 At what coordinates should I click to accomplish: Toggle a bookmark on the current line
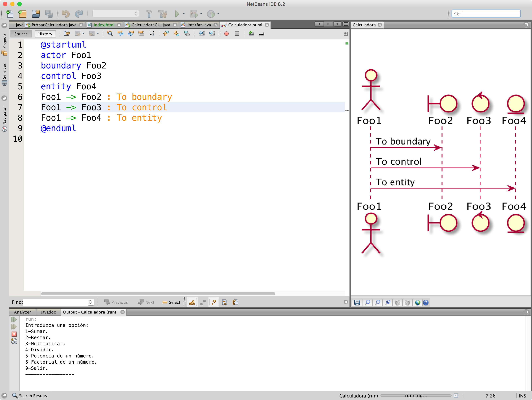[x=187, y=34]
